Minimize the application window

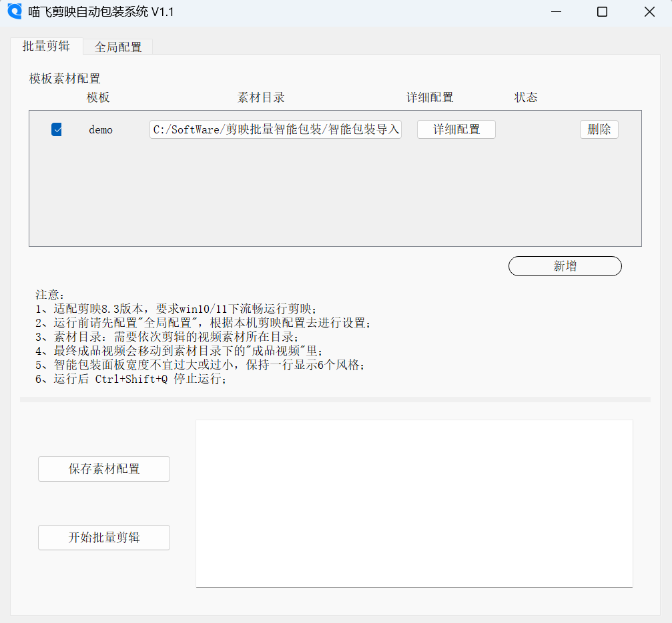556,11
